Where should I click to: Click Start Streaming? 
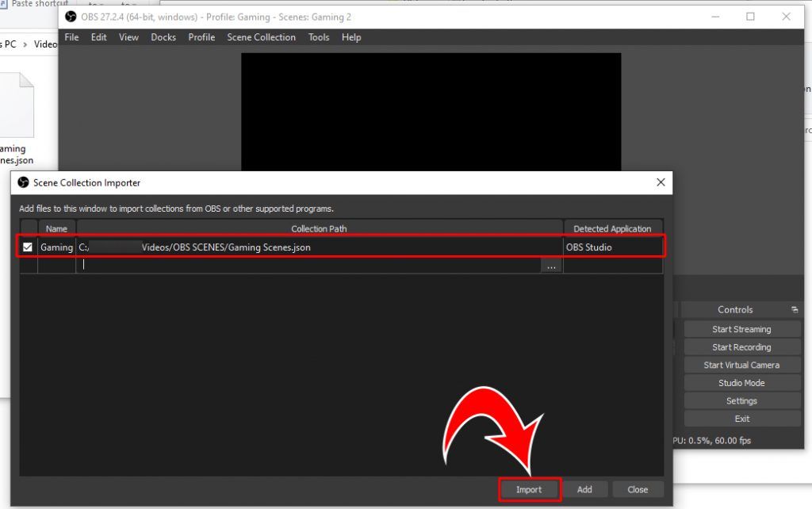(741, 329)
